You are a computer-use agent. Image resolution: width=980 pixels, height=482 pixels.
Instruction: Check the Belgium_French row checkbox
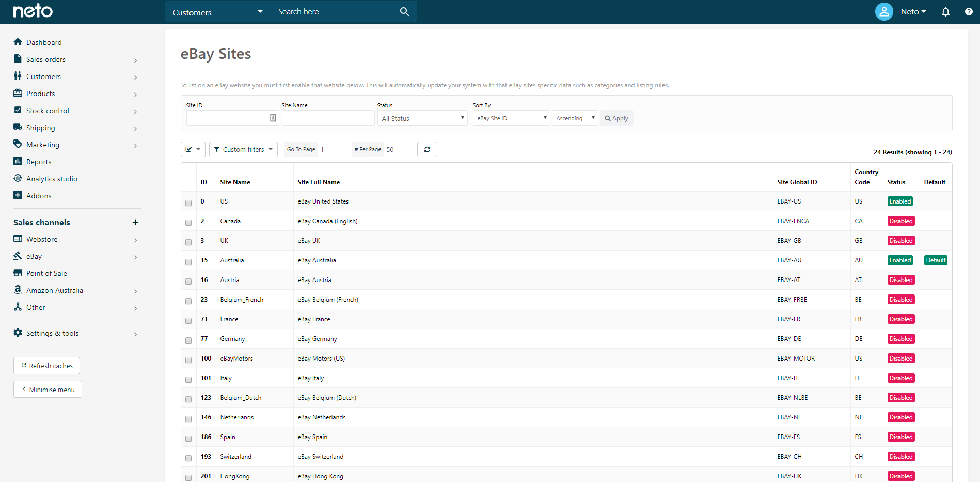188,301
